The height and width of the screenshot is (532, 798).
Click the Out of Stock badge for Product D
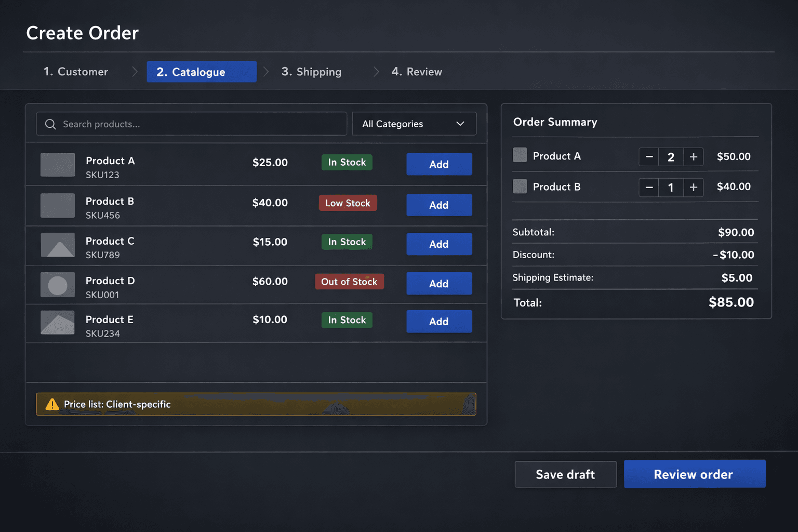pos(349,282)
